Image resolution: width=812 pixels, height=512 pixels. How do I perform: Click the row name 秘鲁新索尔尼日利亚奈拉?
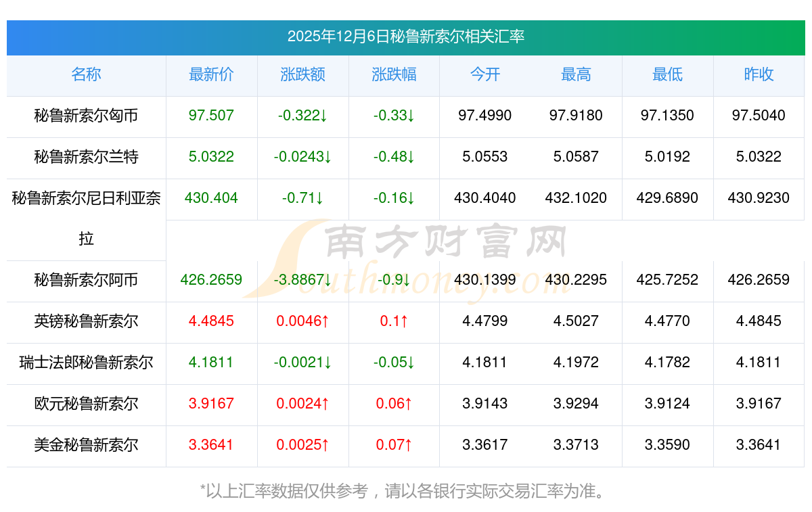(87, 218)
